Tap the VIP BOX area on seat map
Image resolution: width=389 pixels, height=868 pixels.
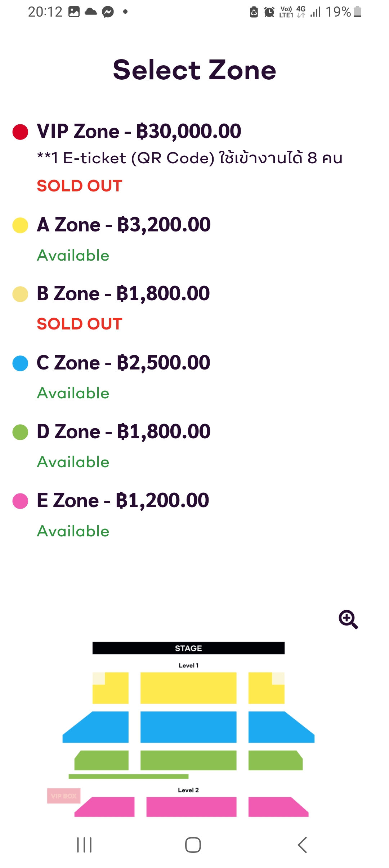64,796
